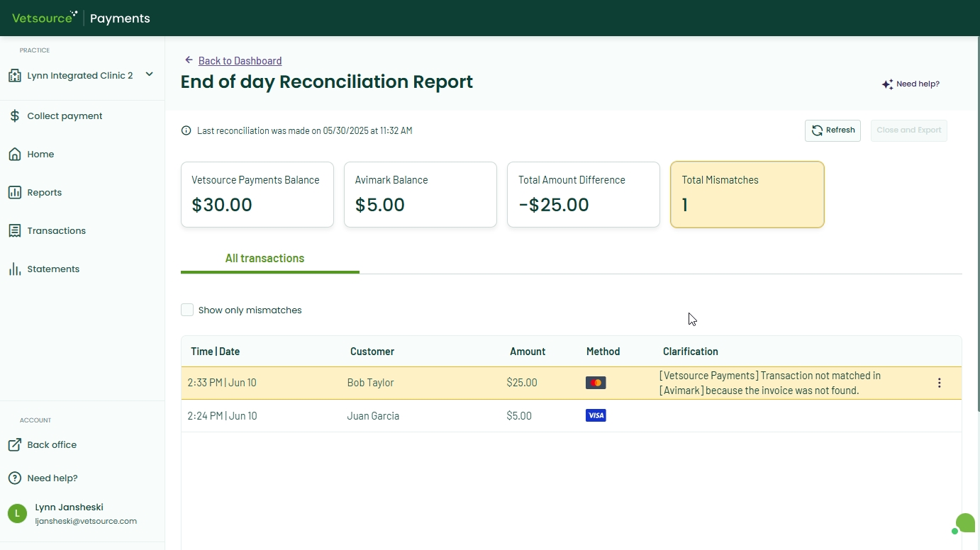Click the Clarification column header

(x=691, y=352)
